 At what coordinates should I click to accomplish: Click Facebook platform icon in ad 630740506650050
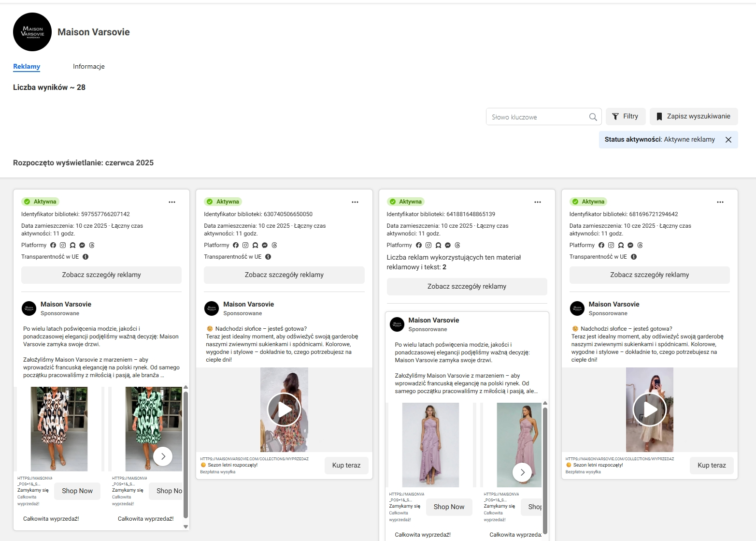[236, 245]
